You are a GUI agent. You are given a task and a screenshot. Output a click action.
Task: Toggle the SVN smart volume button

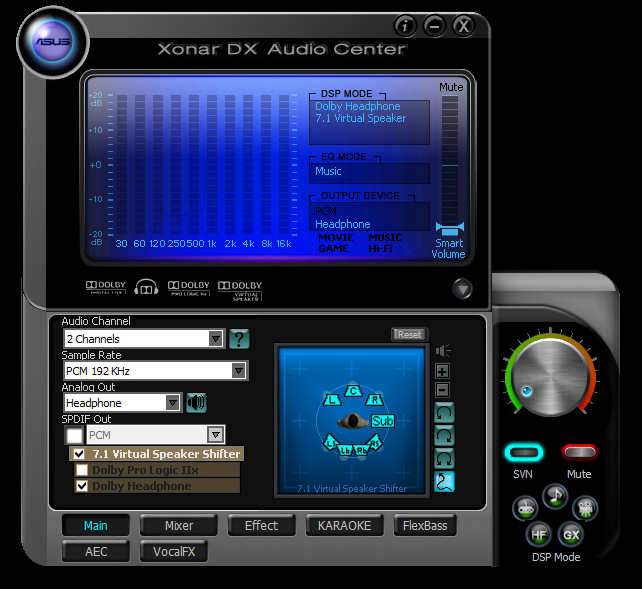522,452
